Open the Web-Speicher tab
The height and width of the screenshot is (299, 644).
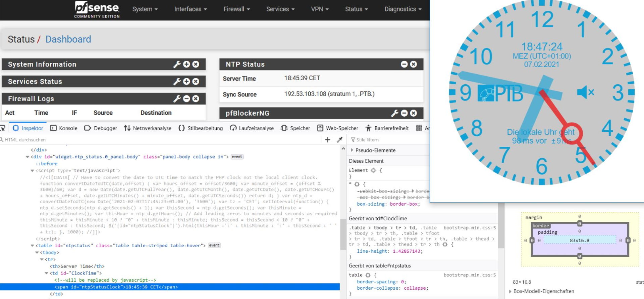click(x=338, y=128)
